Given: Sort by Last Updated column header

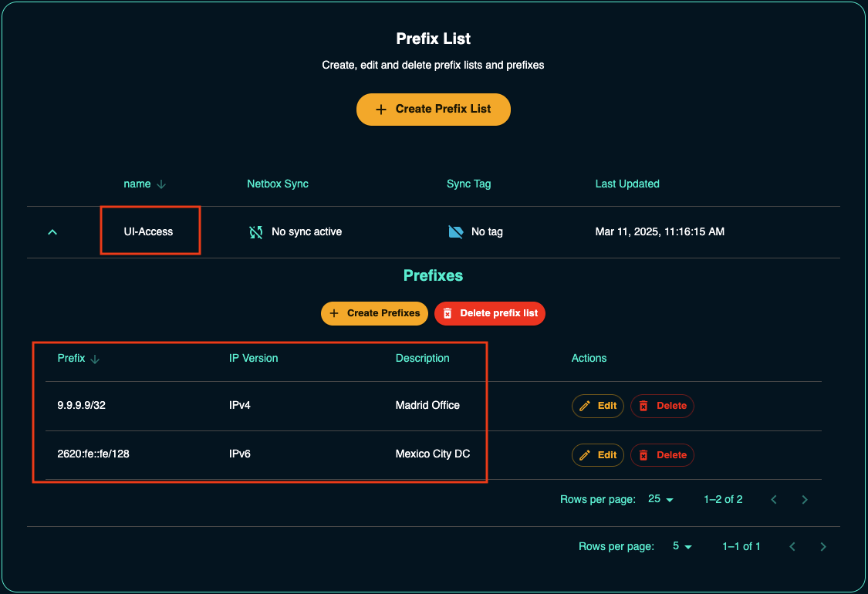Looking at the screenshot, I should pyautogui.click(x=627, y=184).
